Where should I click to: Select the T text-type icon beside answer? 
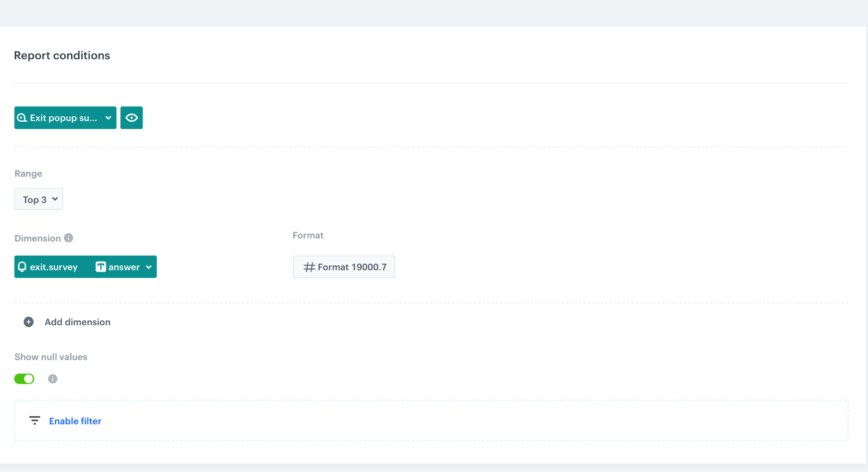[100, 267]
